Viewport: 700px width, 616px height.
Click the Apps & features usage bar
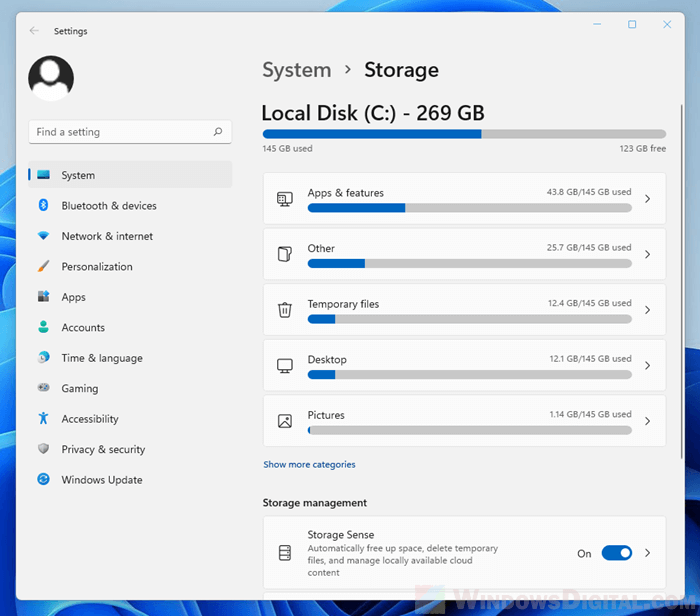[470, 208]
